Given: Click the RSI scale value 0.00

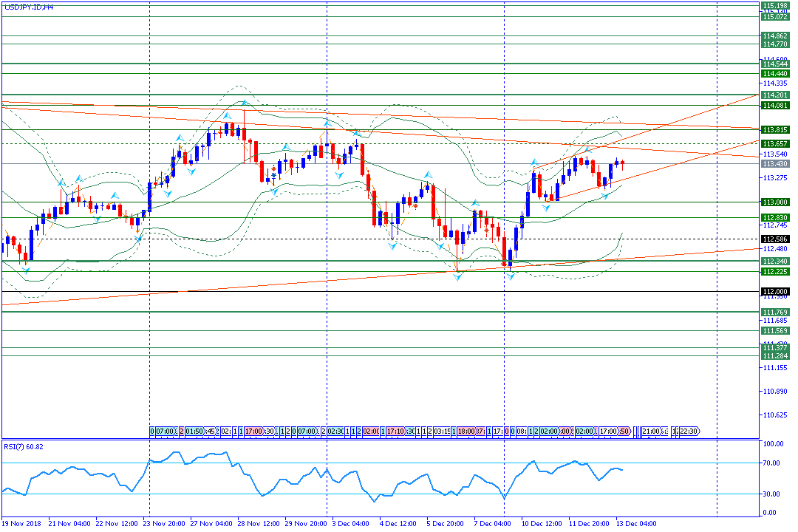Looking at the screenshot, I should point(771,513).
